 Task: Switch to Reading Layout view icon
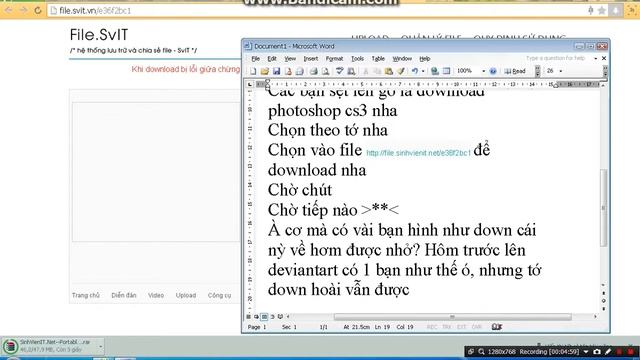coord(280,317)
